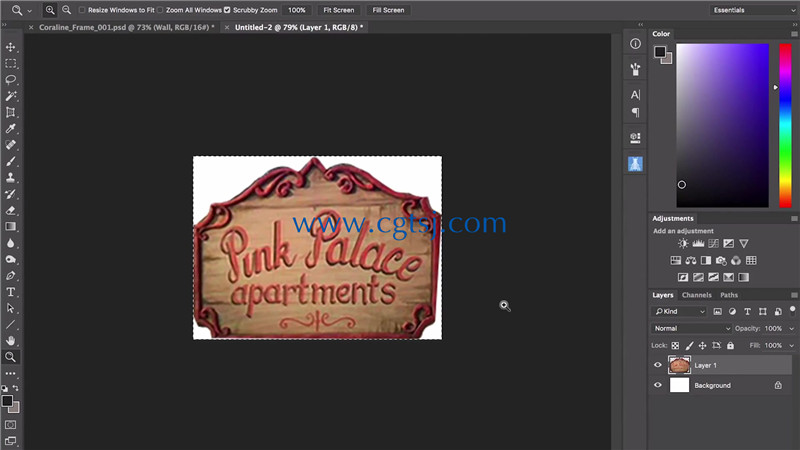This screenshot has width=800, height=450.
Task: Switch to Coraline_Frame_001.psd document tab
Action: [x=127, y=27]
